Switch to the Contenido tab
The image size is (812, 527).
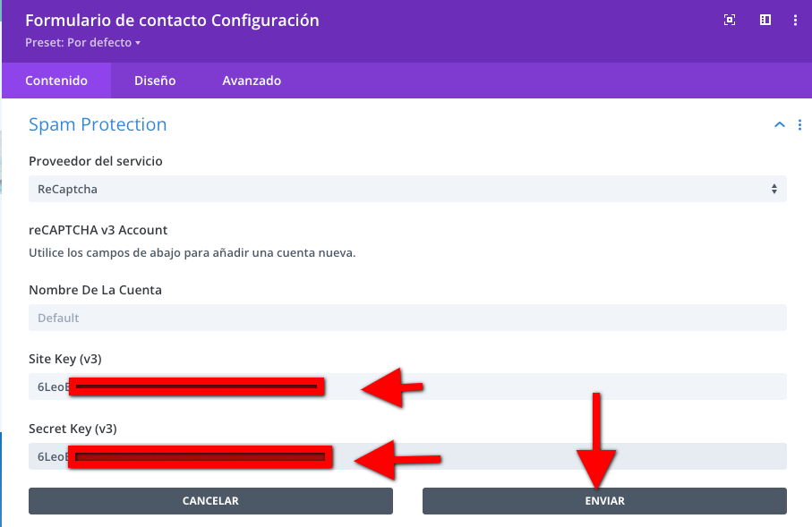coord(56,81)
